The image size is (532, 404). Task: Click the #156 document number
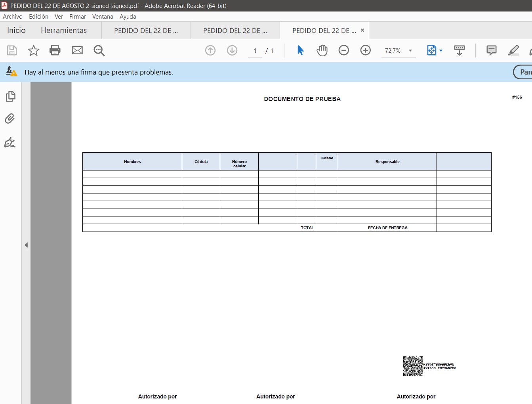[x=517, y=97]
